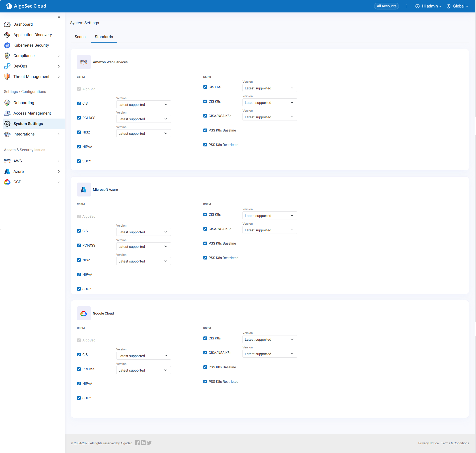The width and height of the screenshot is (476, 453).
Task: Open Kubernetes Security via its helm icon
Action: pos(7,45)
